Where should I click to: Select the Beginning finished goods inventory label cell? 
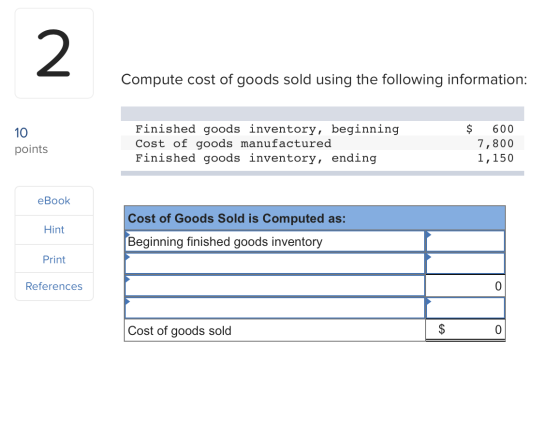pos(275,241)
